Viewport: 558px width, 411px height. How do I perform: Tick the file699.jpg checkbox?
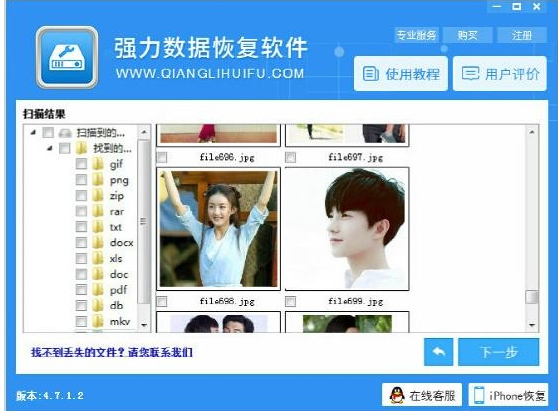[x=290, y=302]
